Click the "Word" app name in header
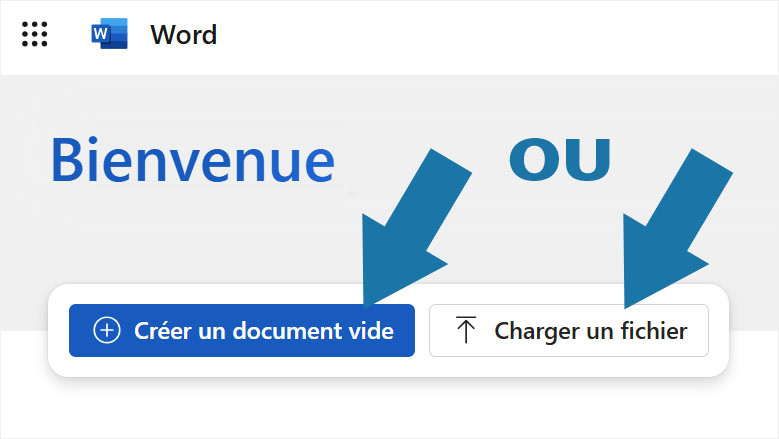 (x=183, y=35)
